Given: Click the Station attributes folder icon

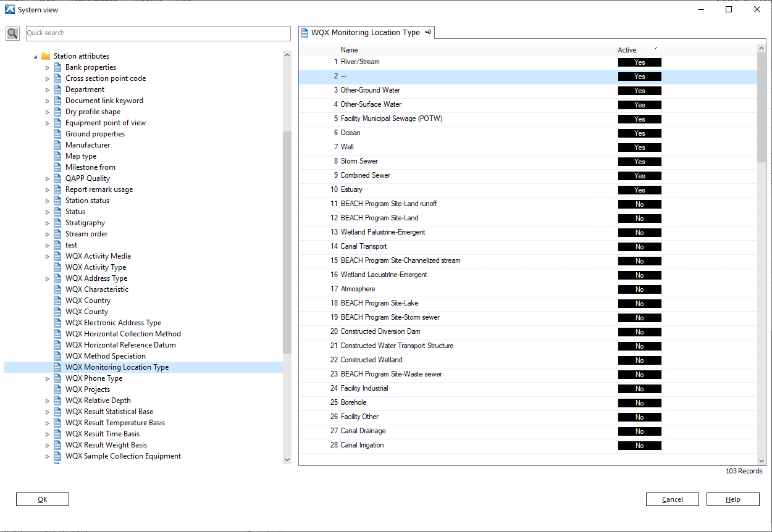Looking at the screenshot, I should point(46,56).
